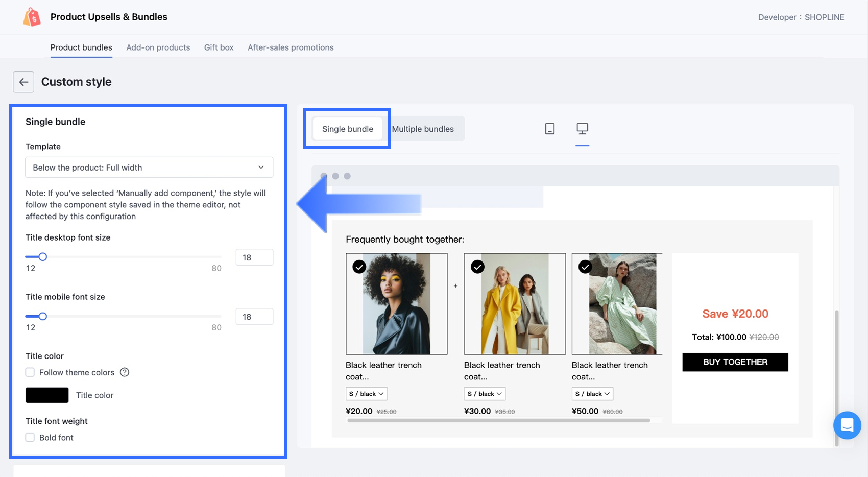
Task: Switch preview to mobile device icon
Action: (x=549, y=129)
